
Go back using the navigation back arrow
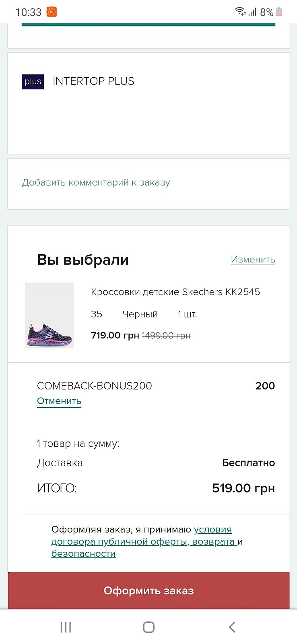(x=232, y=627)
